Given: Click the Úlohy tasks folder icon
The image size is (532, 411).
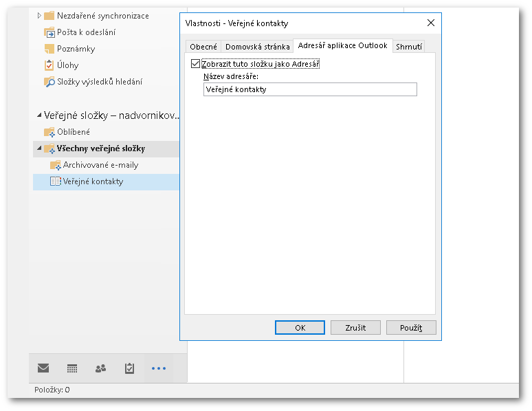Looking at the screenshot, I should (x=49, y=65).
